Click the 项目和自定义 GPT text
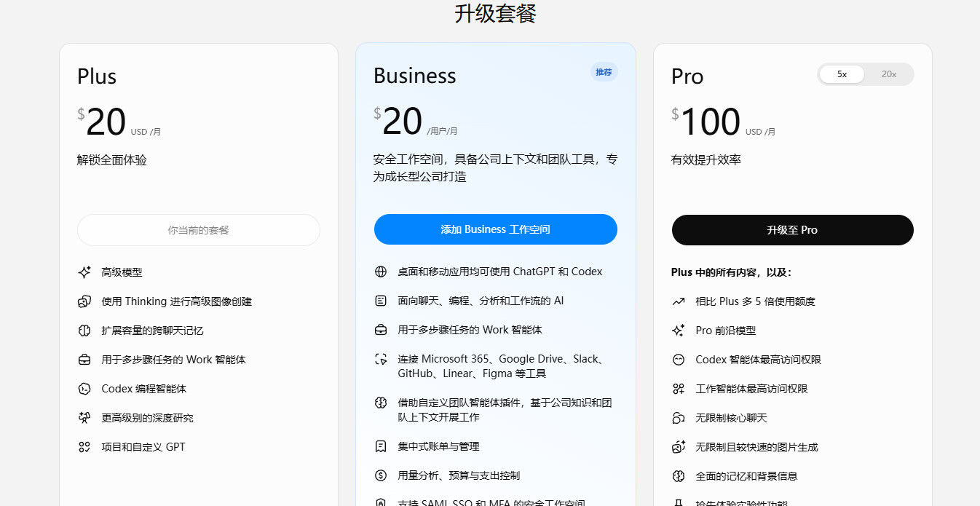 tap(143, 447)
